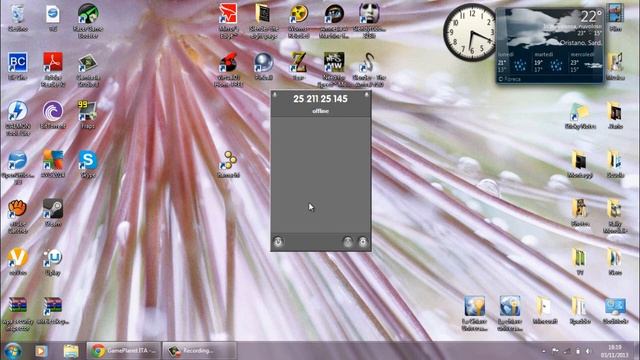Click the Foreca link in weather gadget
Viewport: 640px width, 360px height.
point(509,79)
